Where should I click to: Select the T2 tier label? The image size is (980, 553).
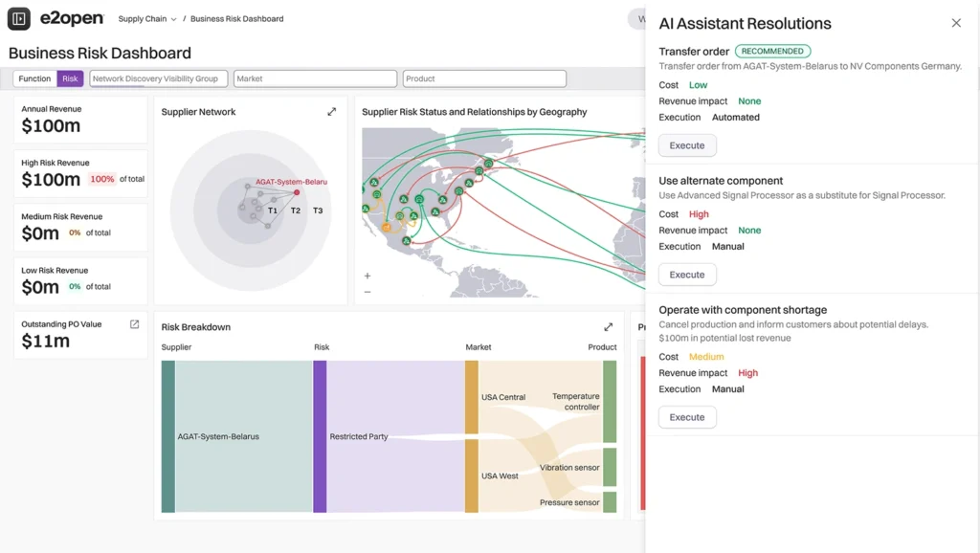coord(296,210)
